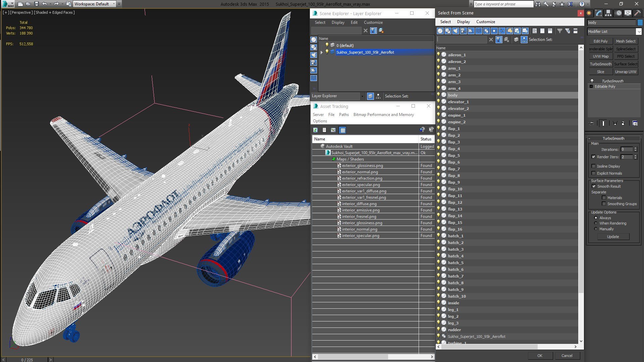Toggle Display Bone Objects filter in Select From Scene
The image size is (644, 362).
tap(502, 31)
